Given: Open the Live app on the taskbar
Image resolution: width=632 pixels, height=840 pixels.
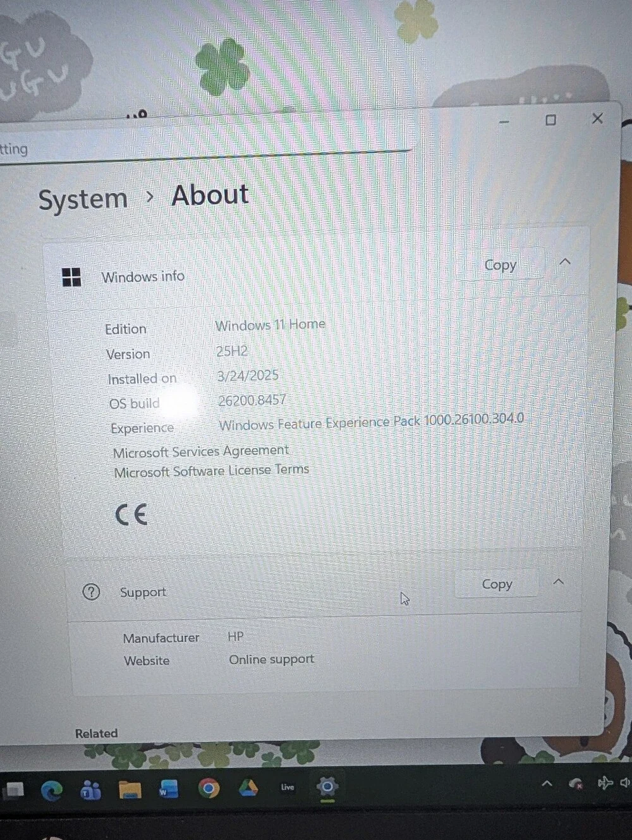Looking at the screenshot, I should (x=288, y=787).
